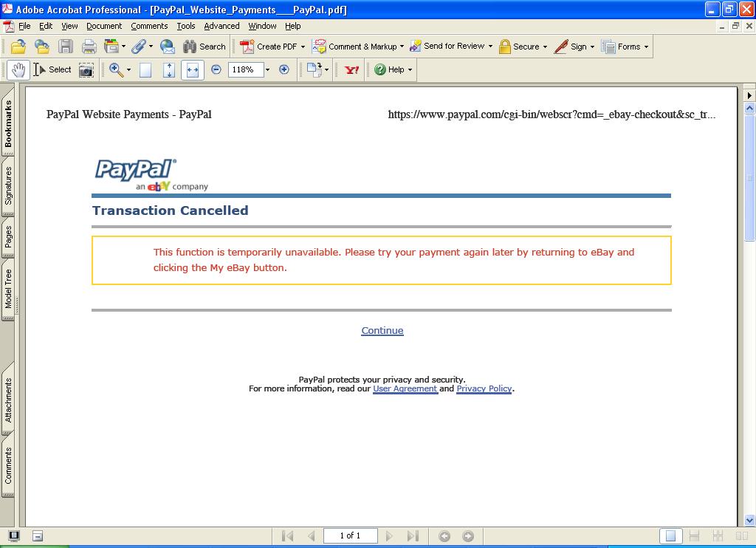
Task: Go to Previous Page arrow
Action: [311, 536]
